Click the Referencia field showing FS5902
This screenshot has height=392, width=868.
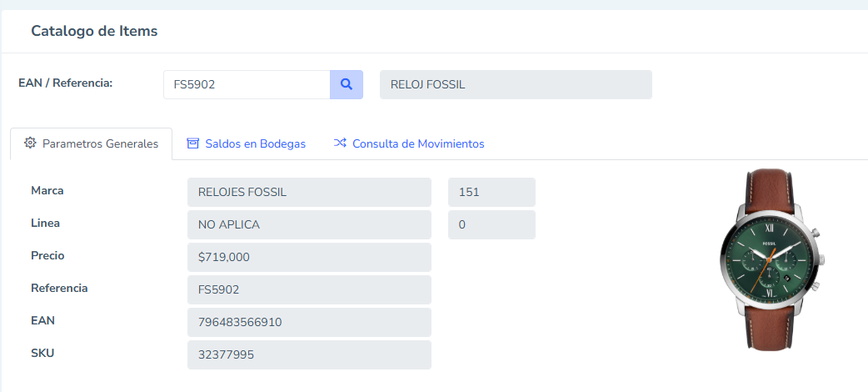(309, 289)
